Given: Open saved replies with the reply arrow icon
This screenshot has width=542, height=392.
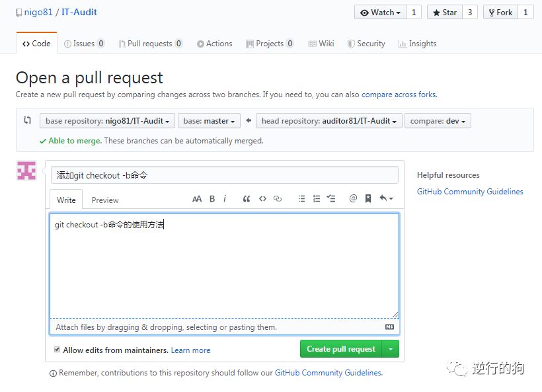Looking at the screenshot, I should click(x=386, y=198).
